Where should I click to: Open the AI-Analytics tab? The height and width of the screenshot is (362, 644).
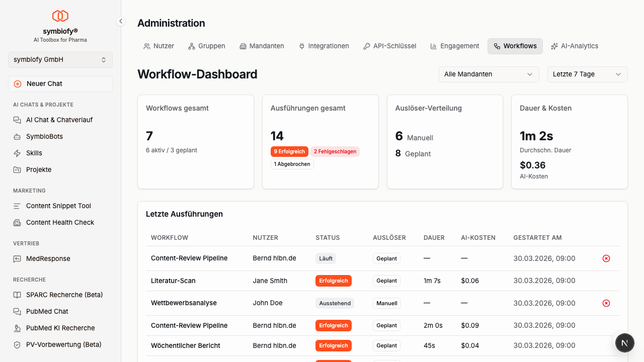pos(575,46)
